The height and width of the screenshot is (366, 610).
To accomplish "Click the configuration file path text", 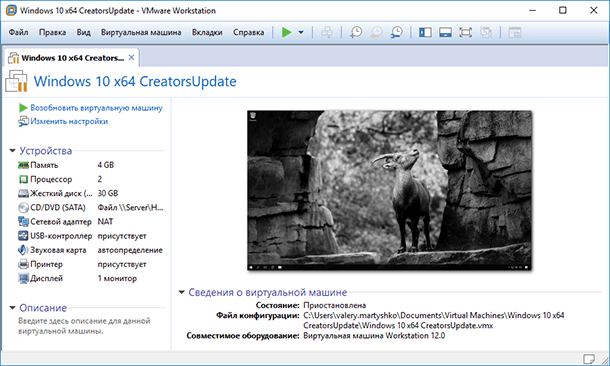I will click(x=434, y=320).
